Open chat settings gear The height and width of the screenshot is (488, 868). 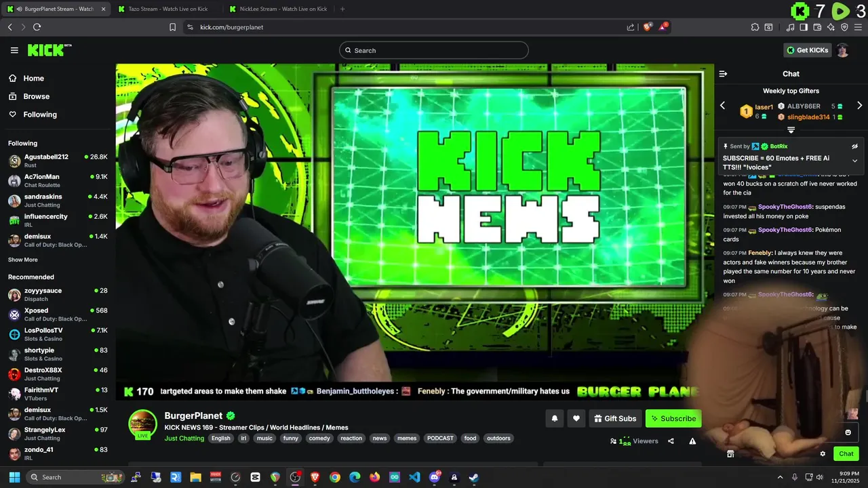[823, 454]
